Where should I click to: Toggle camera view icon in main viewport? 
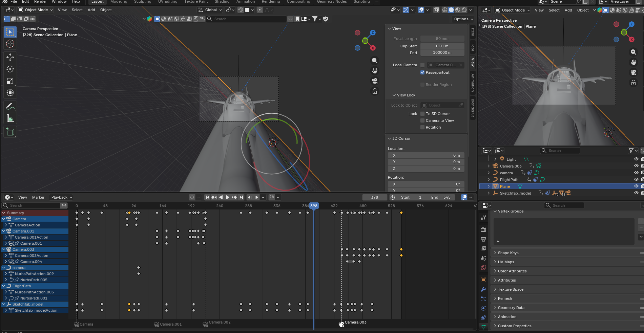pyautogui.click(x=375, y=81)
